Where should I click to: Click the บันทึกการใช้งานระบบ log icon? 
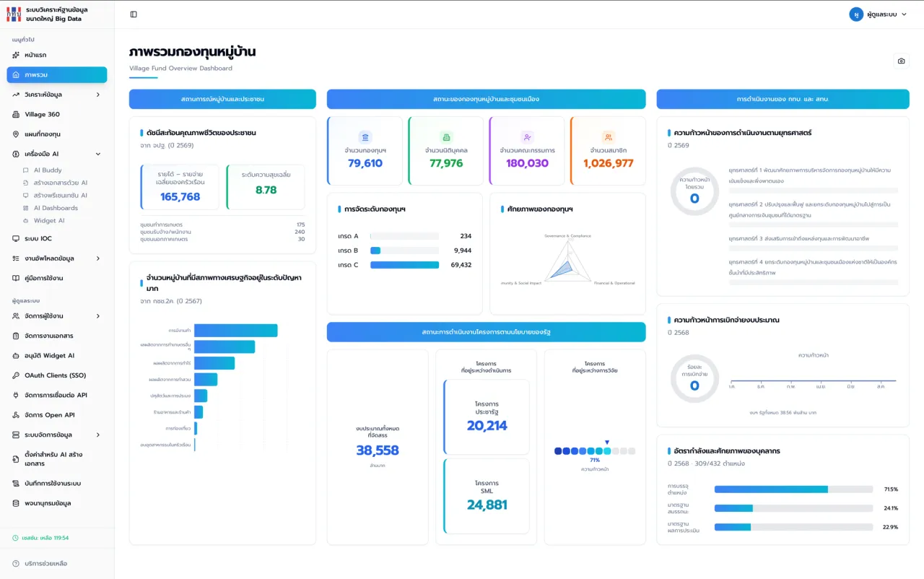16,483
